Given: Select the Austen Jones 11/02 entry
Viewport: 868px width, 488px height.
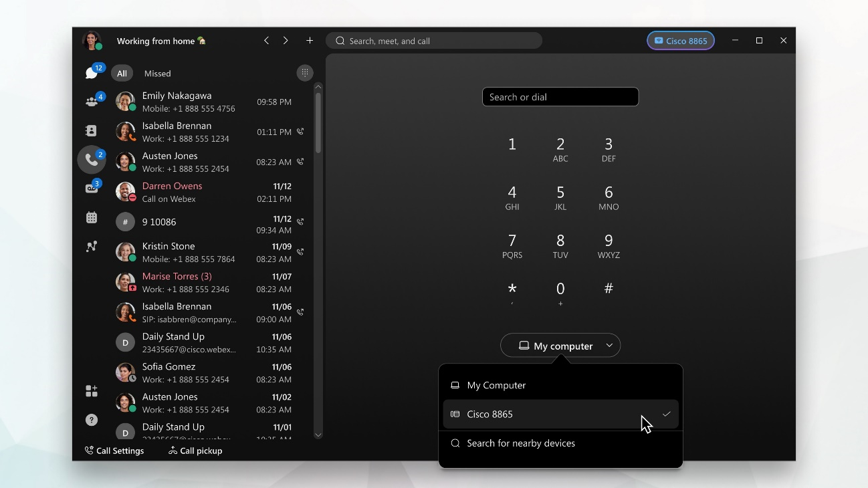Looking at the screenshot, I should 211,402.
